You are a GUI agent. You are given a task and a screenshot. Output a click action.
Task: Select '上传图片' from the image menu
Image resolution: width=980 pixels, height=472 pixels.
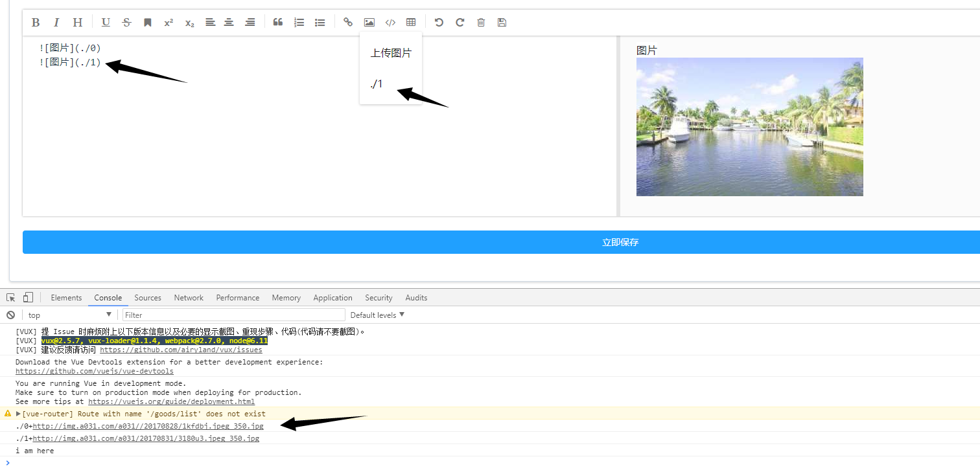click(390, 53)
